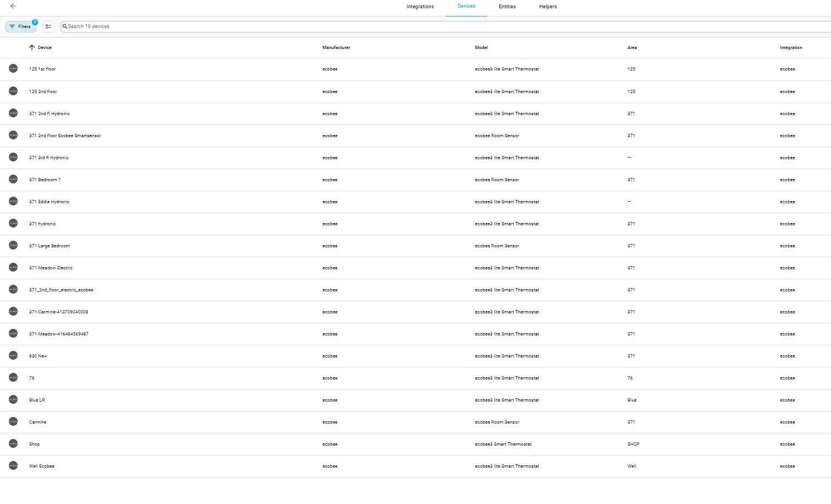This screenshot has height=504, width=831.
Task: Click ecobee icon for 371 Bedroom ?
Action: 13,179
